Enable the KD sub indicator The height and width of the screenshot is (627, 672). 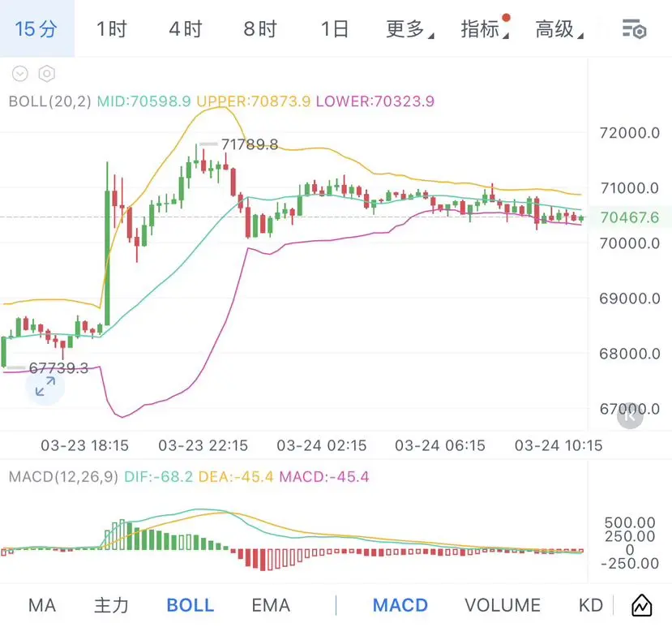tap(591, 605)
